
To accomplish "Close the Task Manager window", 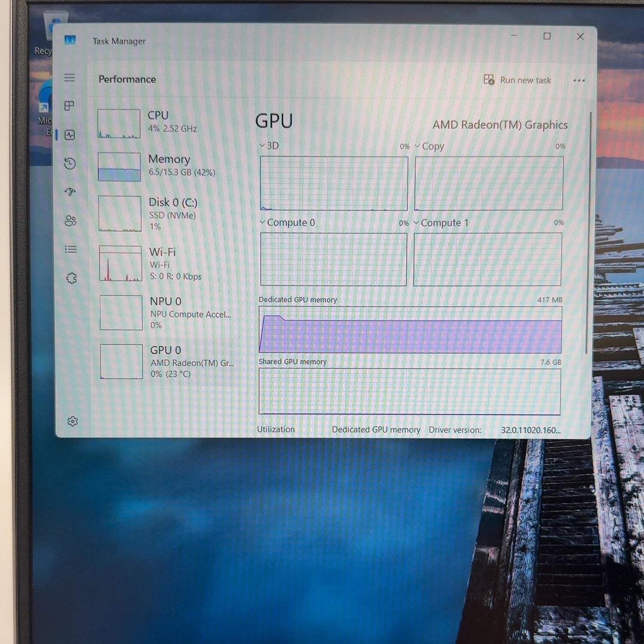I will click(x=580, y=36).
